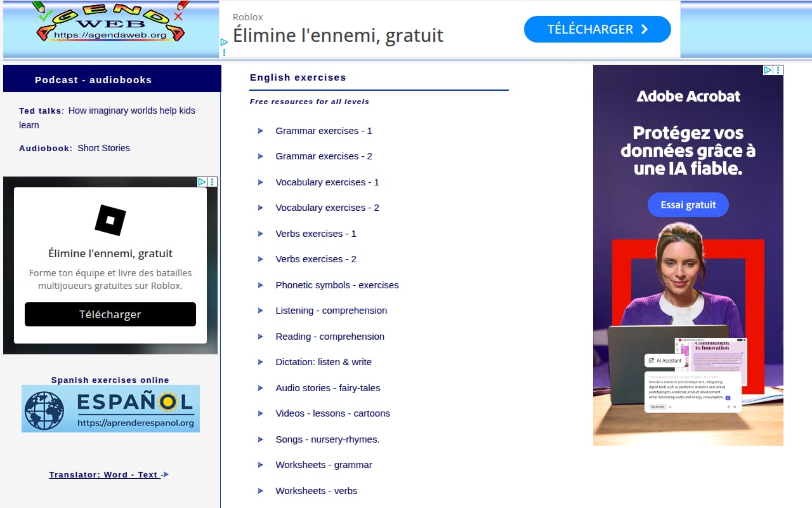Go to Phonetic symbols - exercises
812x508 pixels.
(x=337, y=285)
